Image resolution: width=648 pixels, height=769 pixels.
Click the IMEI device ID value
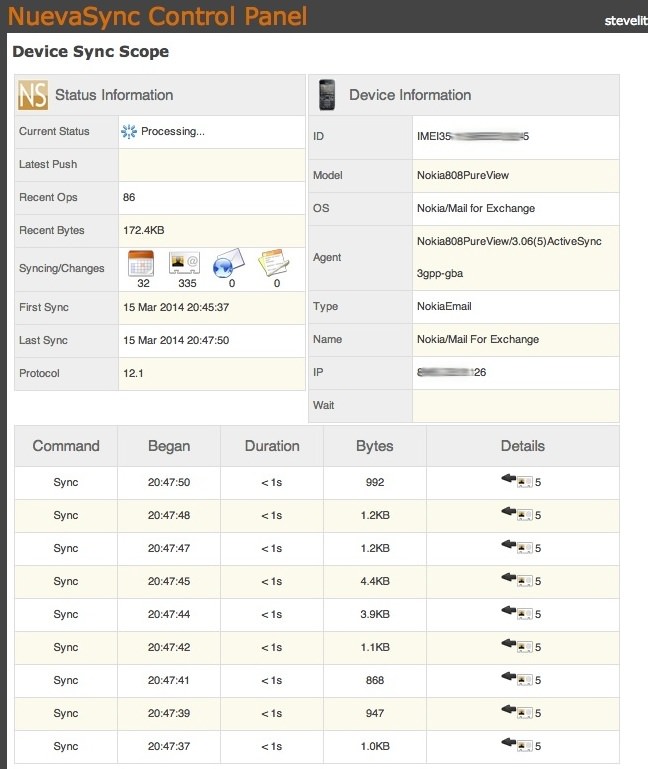[x=473, y=136]
